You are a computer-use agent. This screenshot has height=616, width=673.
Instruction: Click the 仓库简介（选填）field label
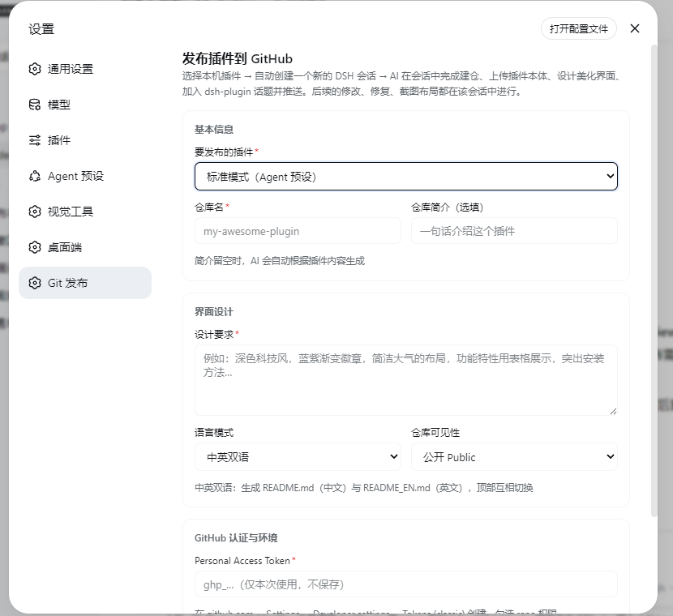(448, 207)
